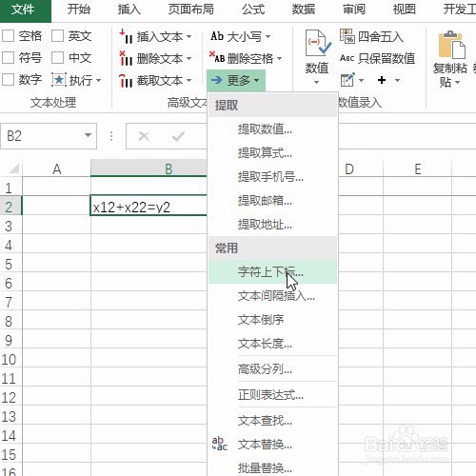Switch to the 审阅 tab
This screenshot has width=476, height=476.
click(x=354, y=10)
